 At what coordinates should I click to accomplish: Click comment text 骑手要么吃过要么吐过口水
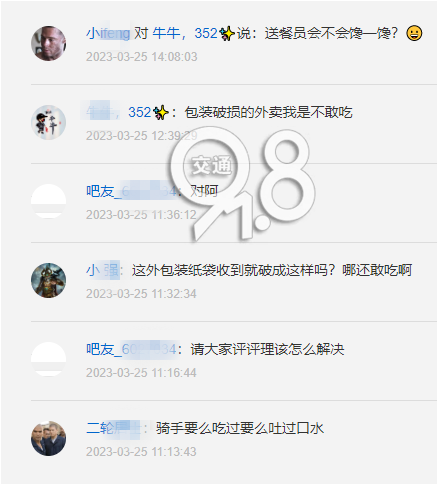click(x=240, y=428)
